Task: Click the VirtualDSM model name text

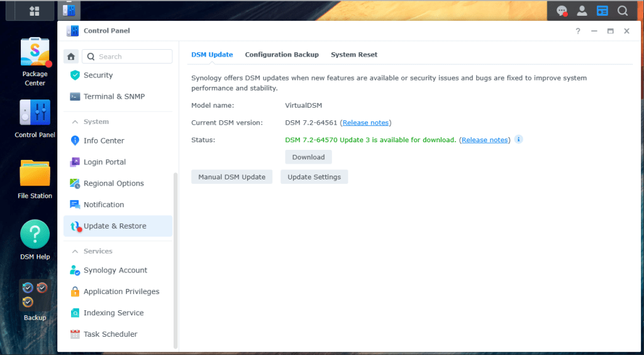Action: click(x=304, y=105)
